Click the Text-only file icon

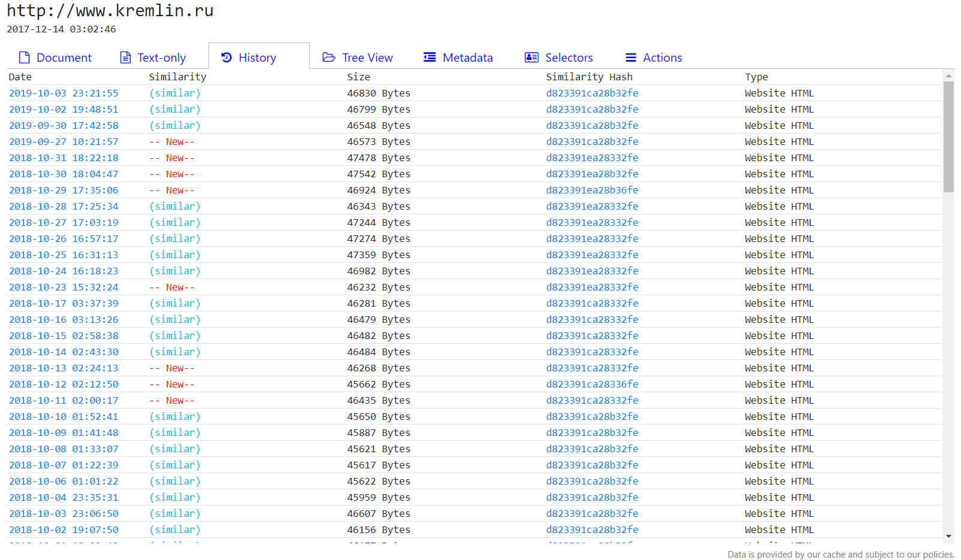click(x=125, y=57)
